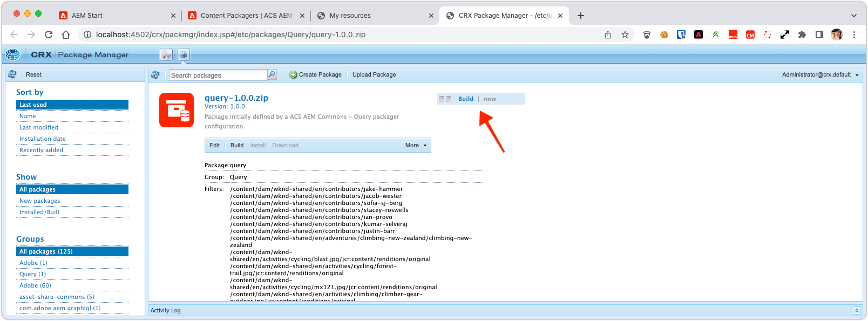Click the green plus Create Package icon
The height and width of the screenshot is (321, 868).
(x=293, y=75)
